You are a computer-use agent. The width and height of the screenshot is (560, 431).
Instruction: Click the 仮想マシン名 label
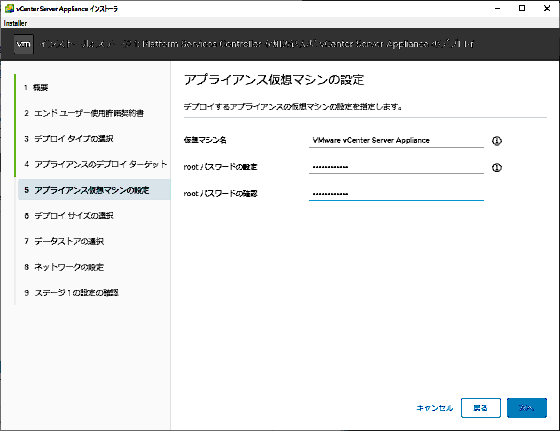205,140
